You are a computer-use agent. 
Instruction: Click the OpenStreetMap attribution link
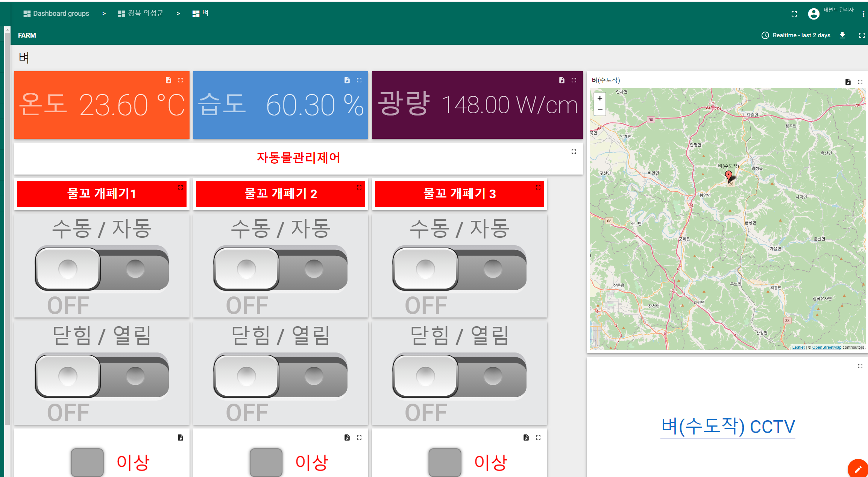pyautogui.click(x=826, y=347)
